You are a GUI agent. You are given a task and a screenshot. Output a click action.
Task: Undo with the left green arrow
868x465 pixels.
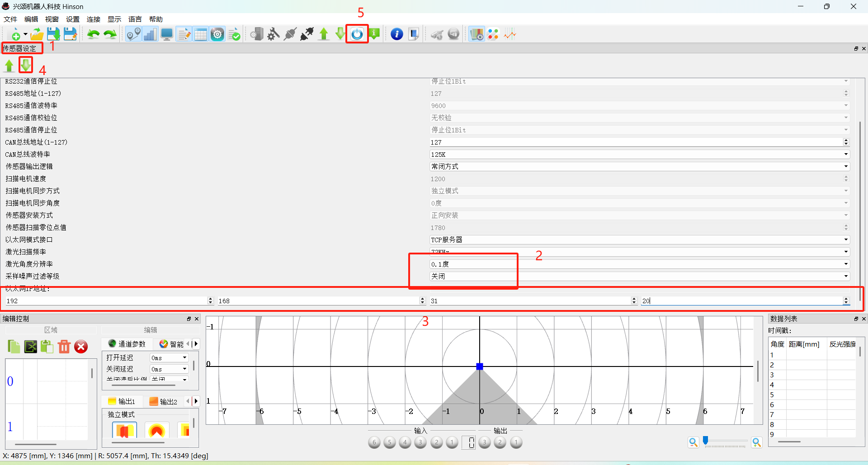(x=94, y=34)
